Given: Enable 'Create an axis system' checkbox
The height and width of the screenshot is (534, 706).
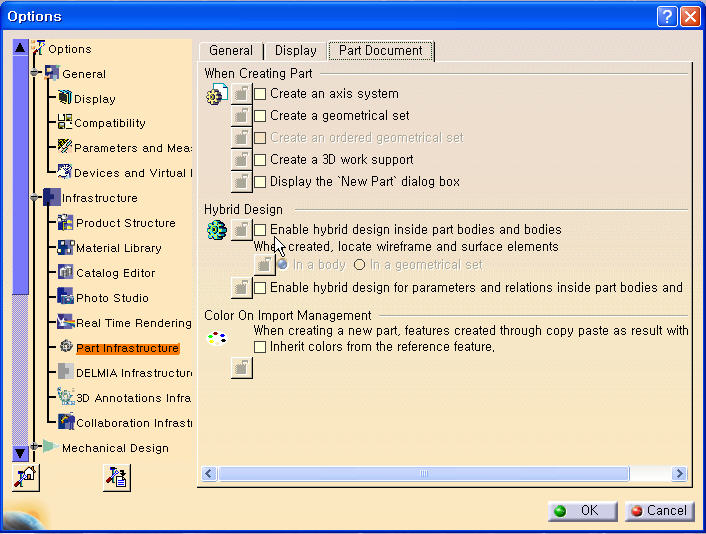Looking at the screenshot, I should click(x=260, y=94).
